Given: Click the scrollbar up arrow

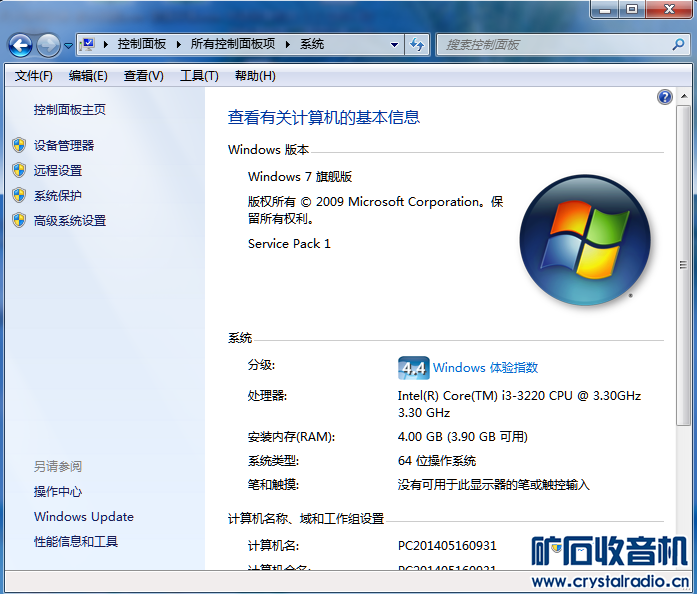Looking at the screenshot, I should click(684, 96).
